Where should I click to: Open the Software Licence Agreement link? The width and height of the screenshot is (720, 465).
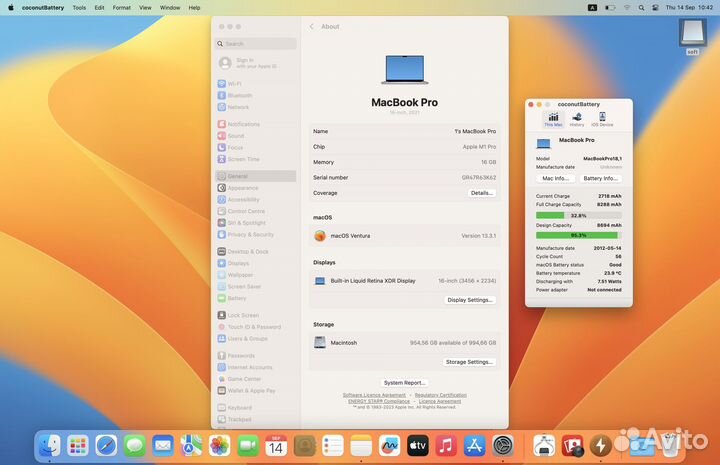click(x=374, y=395)
